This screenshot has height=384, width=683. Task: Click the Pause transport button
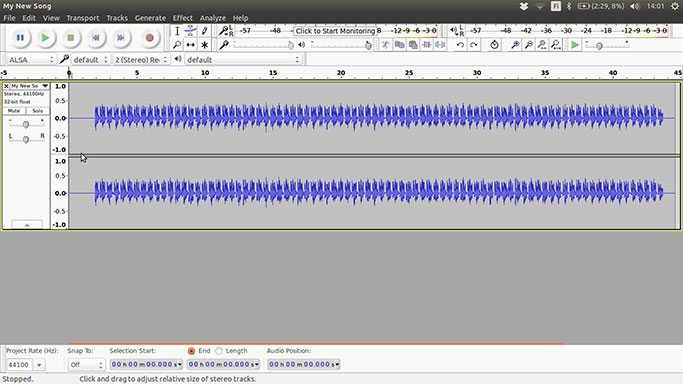pos(20,38)
